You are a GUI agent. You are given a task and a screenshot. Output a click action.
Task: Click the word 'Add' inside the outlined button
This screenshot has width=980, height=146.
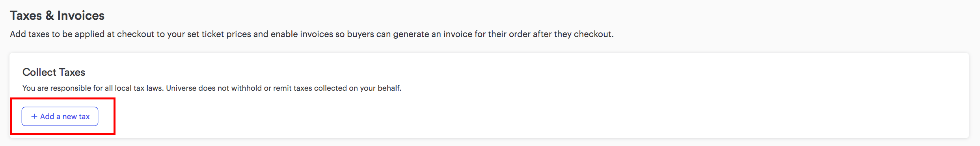click(x=47, y=116)
